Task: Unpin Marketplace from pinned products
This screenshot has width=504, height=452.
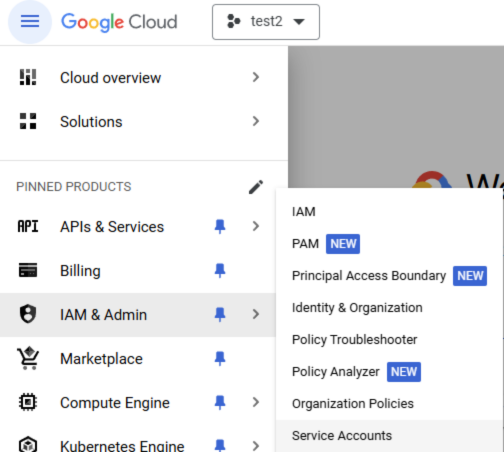Action: [x=220, y=358]
